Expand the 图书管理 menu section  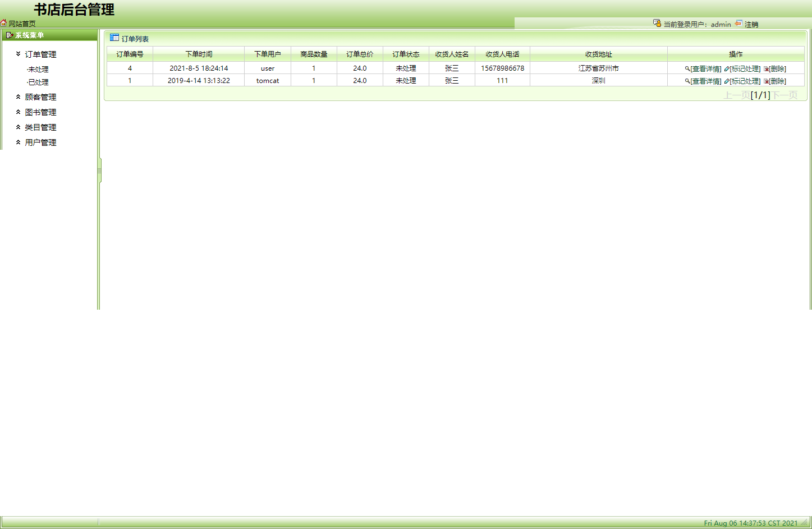pos(36,112)
